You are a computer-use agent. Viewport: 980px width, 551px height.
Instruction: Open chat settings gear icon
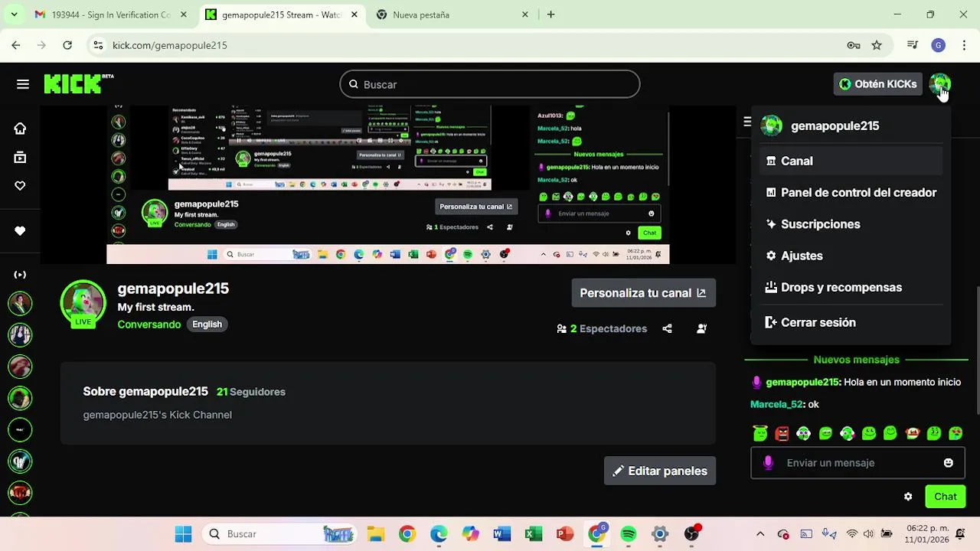(x=908, y=497)
